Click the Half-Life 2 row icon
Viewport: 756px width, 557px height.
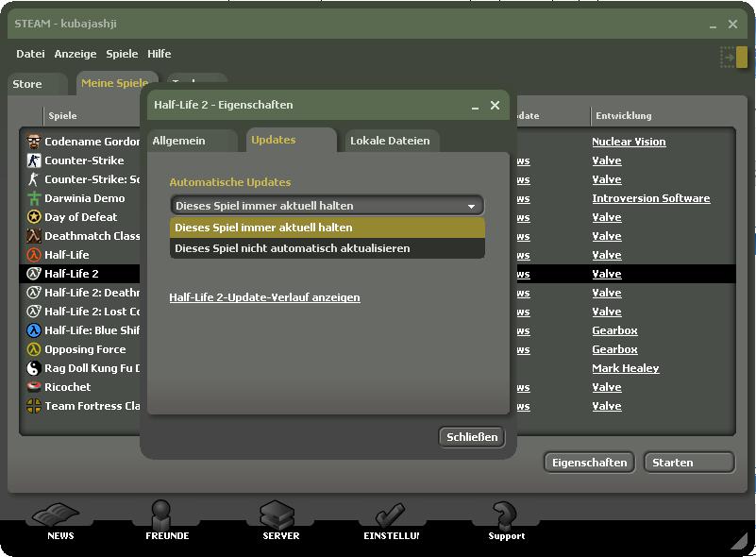(x=34, y=274)
